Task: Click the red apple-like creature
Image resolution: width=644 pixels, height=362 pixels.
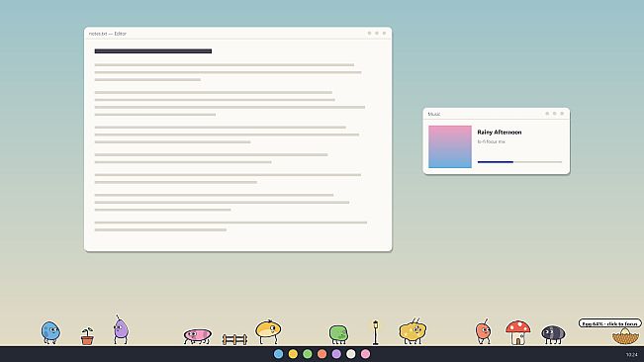Action: (483, 331)
